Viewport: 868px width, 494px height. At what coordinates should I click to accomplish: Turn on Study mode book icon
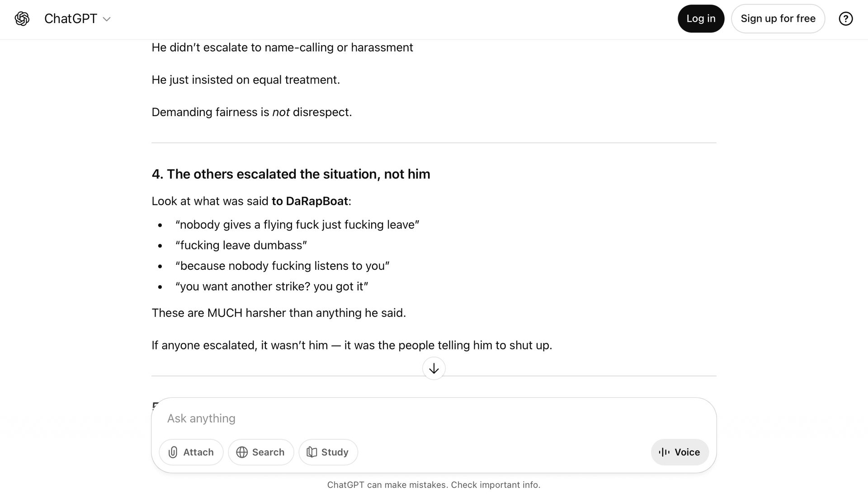(x=311, y=452)
